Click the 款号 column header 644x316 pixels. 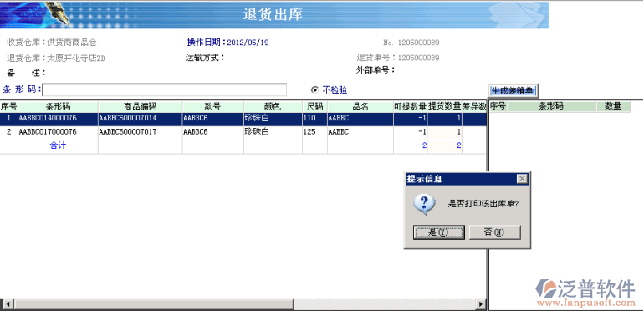tap(212, 107)
